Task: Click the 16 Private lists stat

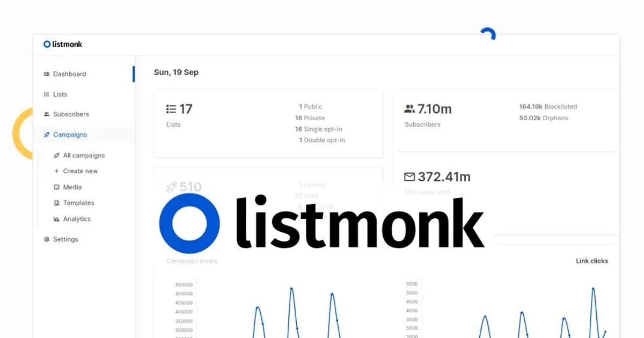Action: pyautogui.click(x=310, y=118)
